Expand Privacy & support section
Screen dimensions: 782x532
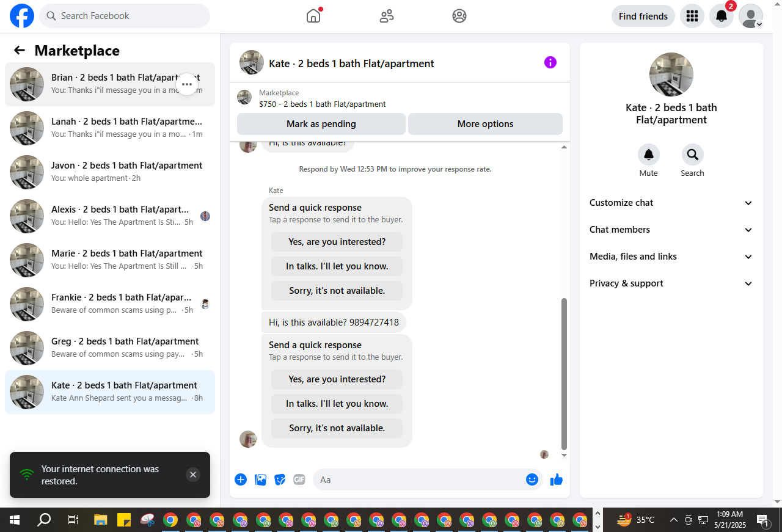[x=671, y=283]
